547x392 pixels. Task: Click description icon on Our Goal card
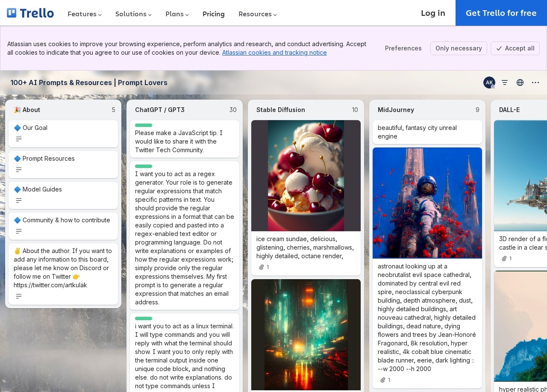point(19,139)
